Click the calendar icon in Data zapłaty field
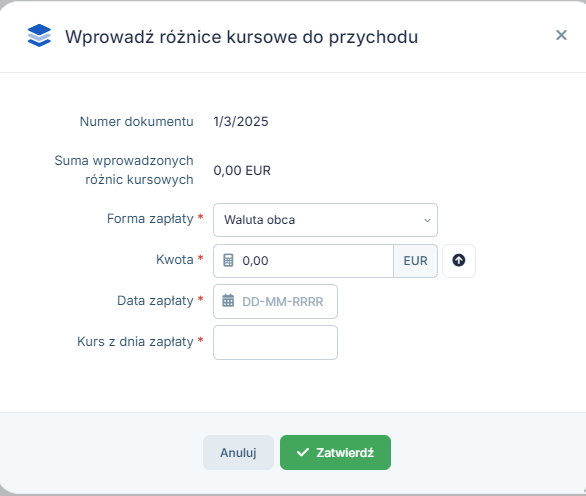The width and height of the screenshot is (586, 496). coord(228,301)
